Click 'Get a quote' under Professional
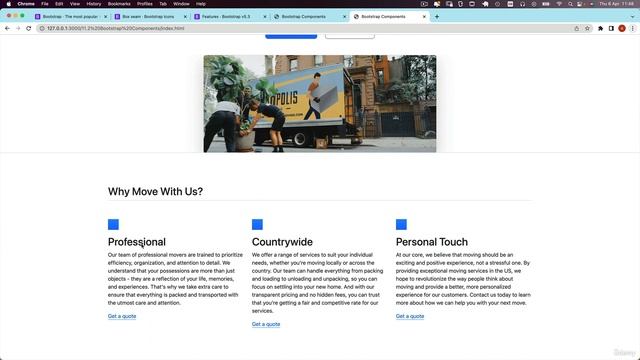The image size is (640, 360). [x=122, y=316]
